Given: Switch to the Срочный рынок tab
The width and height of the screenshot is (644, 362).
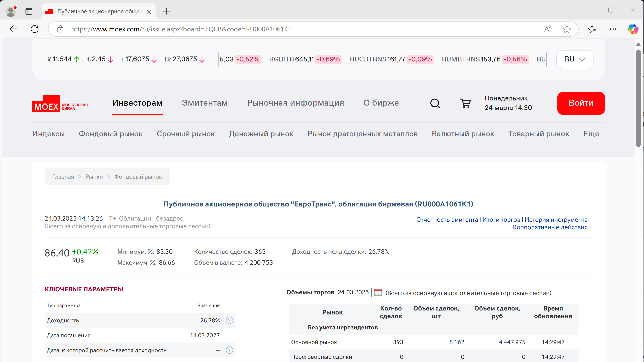Looking at the screenshot, I should point(186,134).
